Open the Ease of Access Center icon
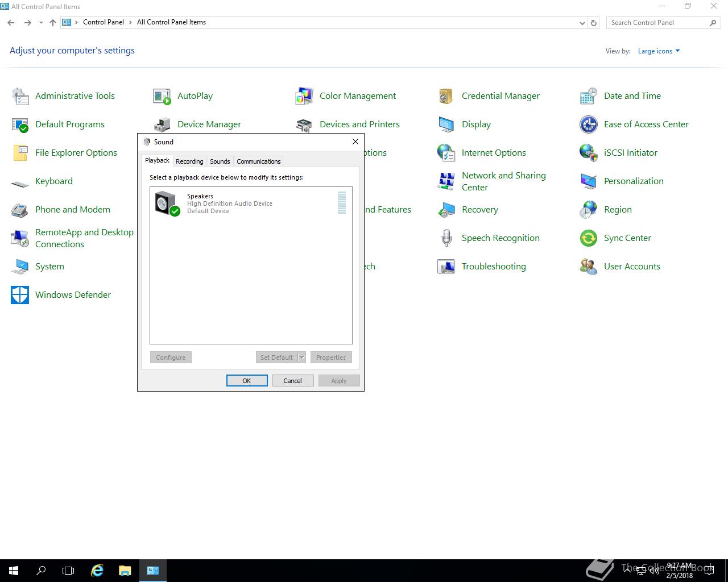 coord(589,124)
